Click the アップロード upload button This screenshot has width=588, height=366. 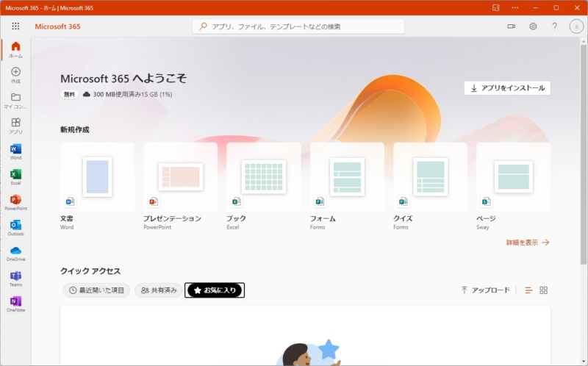pos(486,290)
